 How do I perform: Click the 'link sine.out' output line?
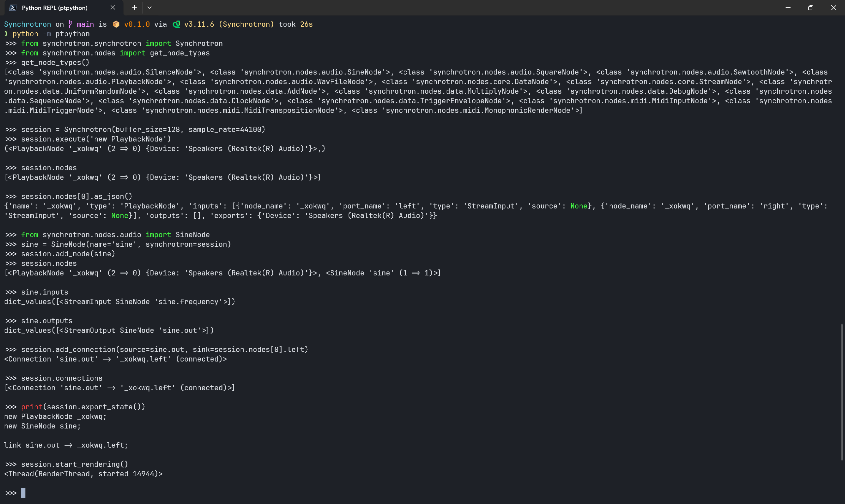coord(66,445)
